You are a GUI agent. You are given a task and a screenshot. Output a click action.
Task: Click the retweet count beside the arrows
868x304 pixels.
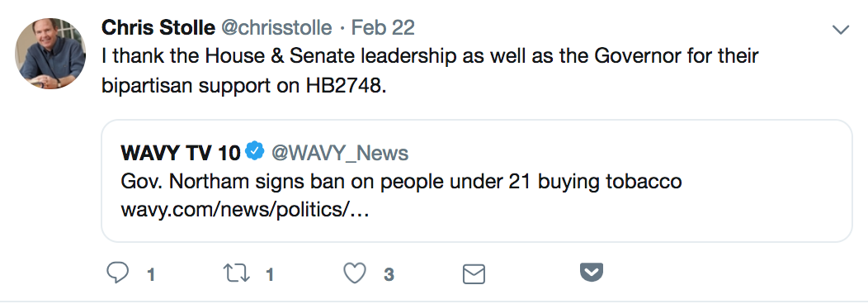click(x=270, y=275)
